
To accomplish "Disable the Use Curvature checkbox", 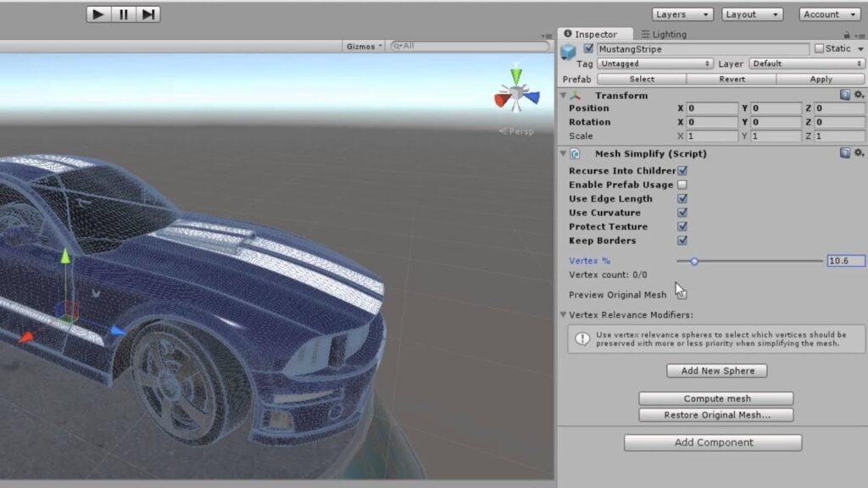I will (x=681, y=212).
